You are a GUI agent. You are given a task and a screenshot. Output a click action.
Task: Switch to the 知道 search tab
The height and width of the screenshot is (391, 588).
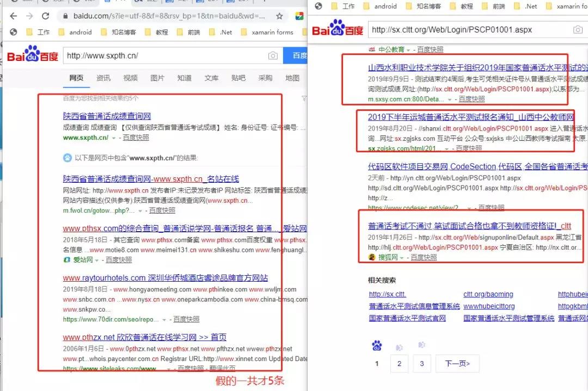point(185,78)
